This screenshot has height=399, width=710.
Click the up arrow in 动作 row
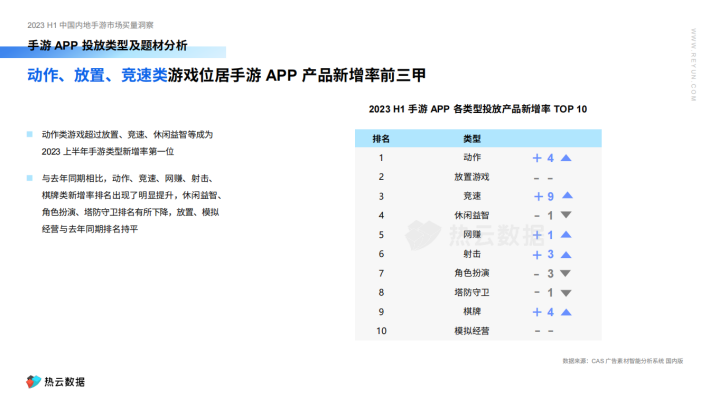(566, 158)
